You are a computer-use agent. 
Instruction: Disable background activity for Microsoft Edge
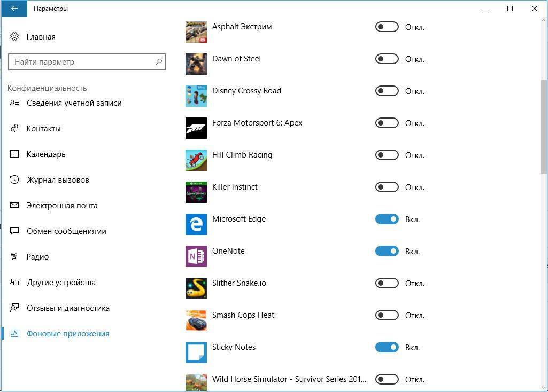click(x=387, y=219)
